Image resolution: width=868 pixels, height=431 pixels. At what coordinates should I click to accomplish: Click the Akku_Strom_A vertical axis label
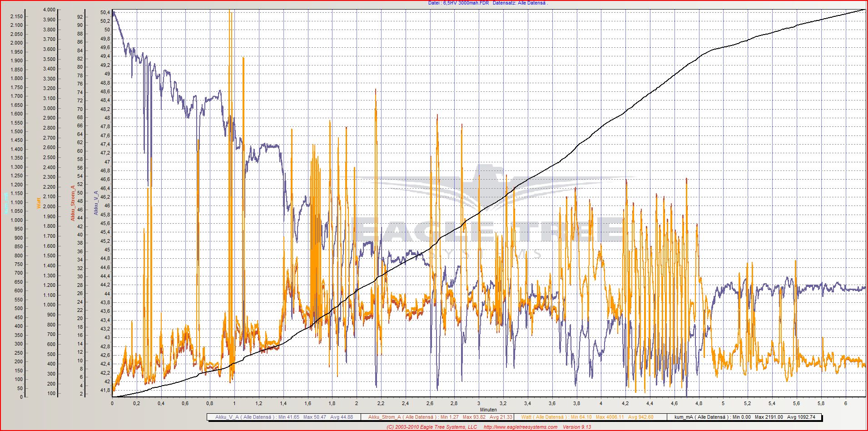[x=72, y=203]
